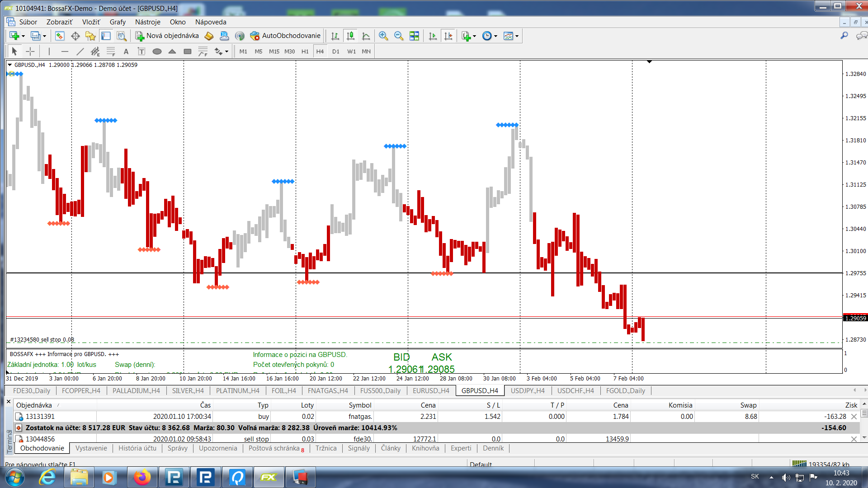Open the tile windows layout icon
The width and height of the screenshot is (868, 488).
[x=414, y=36]
